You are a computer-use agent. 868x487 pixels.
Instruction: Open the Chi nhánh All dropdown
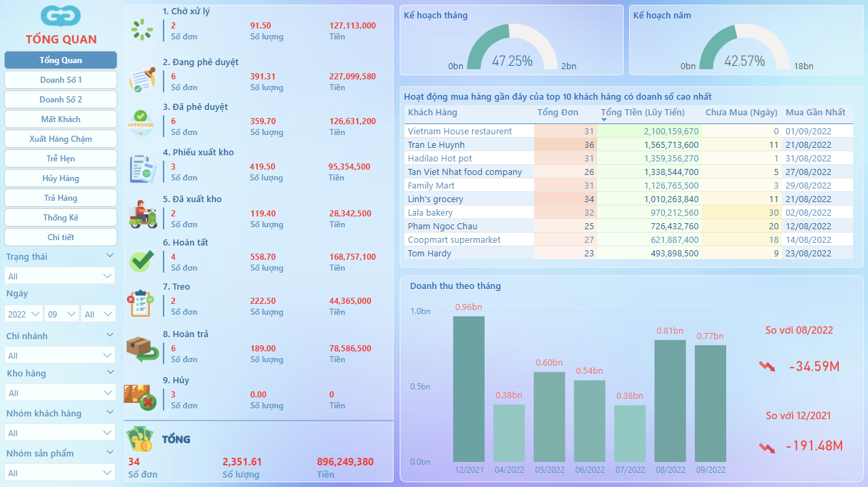60,355
